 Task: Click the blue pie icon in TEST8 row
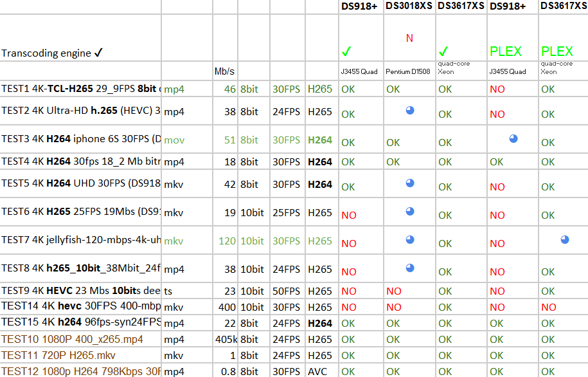pyautogui.click(x=410, y=268)
